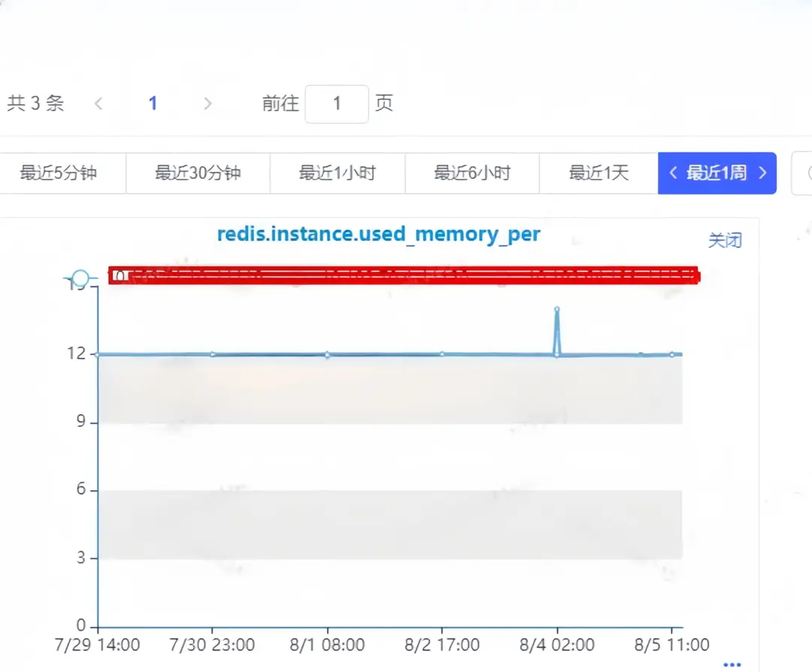
Task: Shift week range forward with right chevron
Action: tap(762, 173)
